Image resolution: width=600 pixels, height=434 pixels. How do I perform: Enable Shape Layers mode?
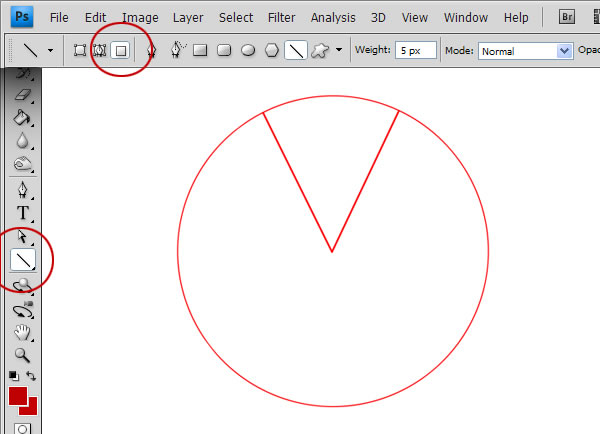tap(80, 50)
